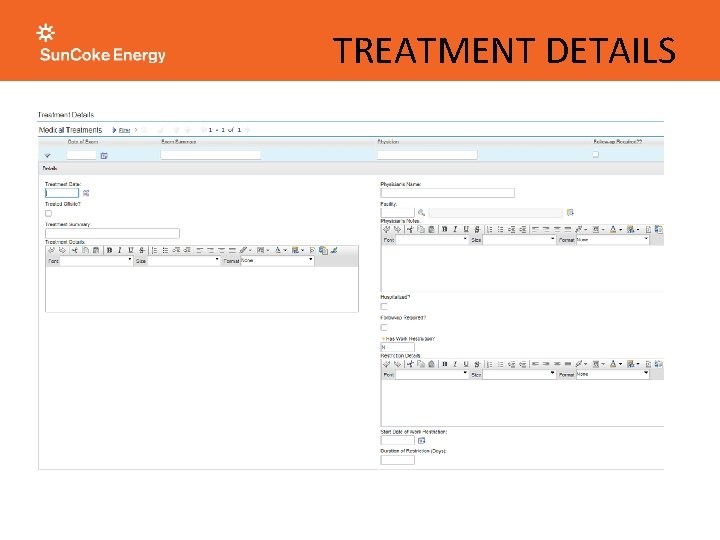Open Size dropdown in Treatment Details editor
This screenshot has height=540, width=720.
pyautogui.click(x=184, y=261)
